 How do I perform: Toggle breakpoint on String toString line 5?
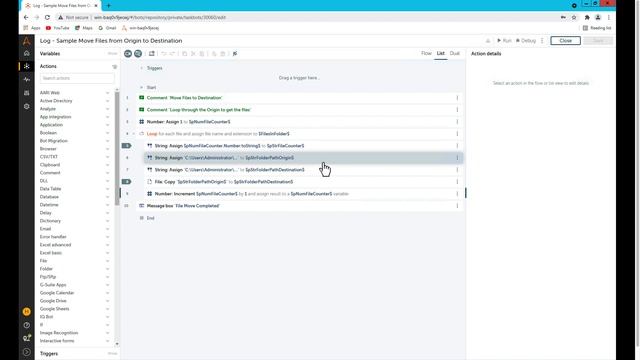pyautogui.click(x=127, y=146)
